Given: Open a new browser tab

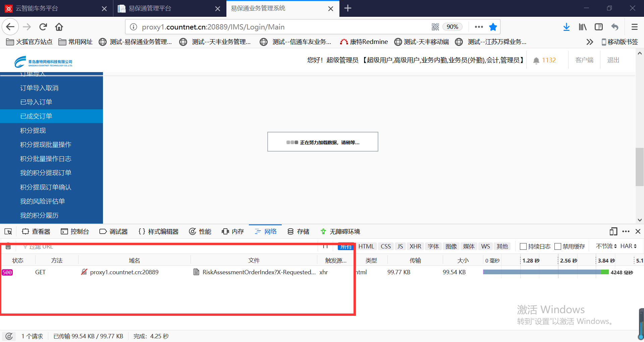Looking at the screenshot, I should pyautogui.click(x=348, y=8).
